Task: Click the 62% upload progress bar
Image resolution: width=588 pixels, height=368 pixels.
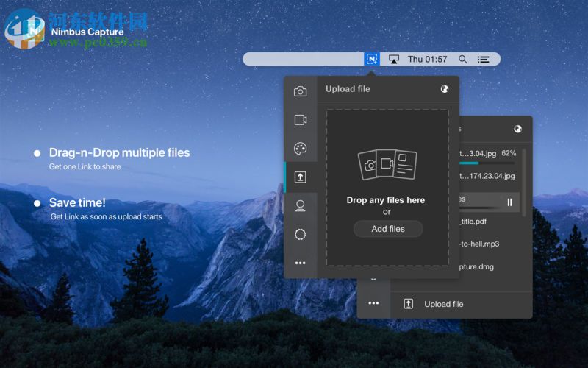Action: 487,163
